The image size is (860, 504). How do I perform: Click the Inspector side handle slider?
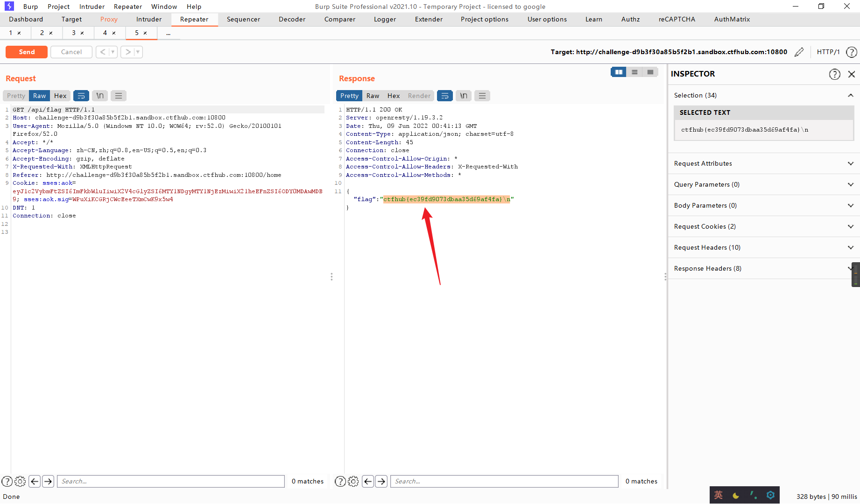(856, 274)
